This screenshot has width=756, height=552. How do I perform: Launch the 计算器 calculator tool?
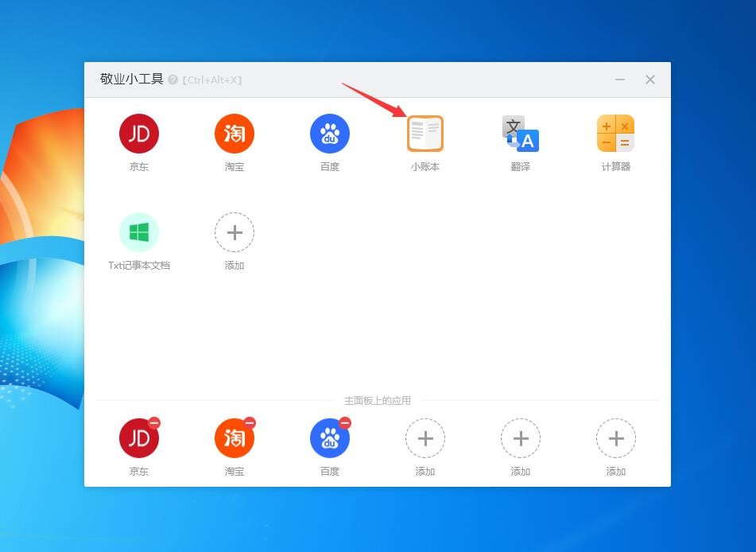(616, 134)
